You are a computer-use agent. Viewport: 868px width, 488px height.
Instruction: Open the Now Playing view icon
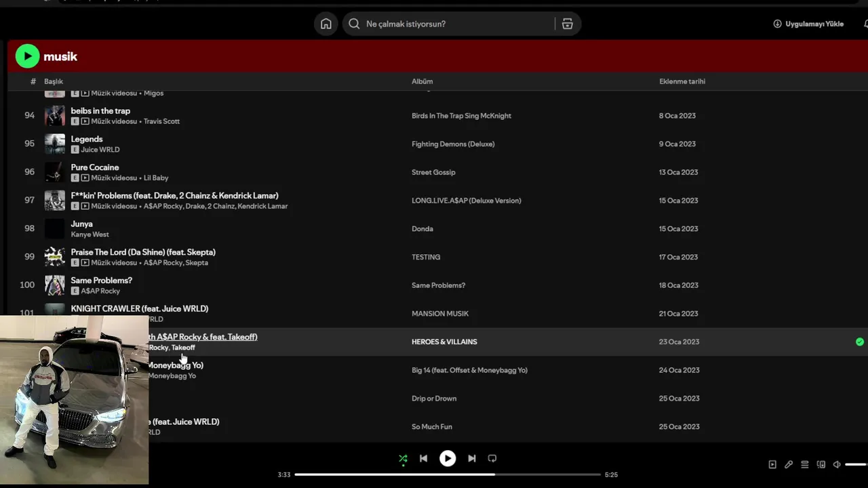pos(772,464)
